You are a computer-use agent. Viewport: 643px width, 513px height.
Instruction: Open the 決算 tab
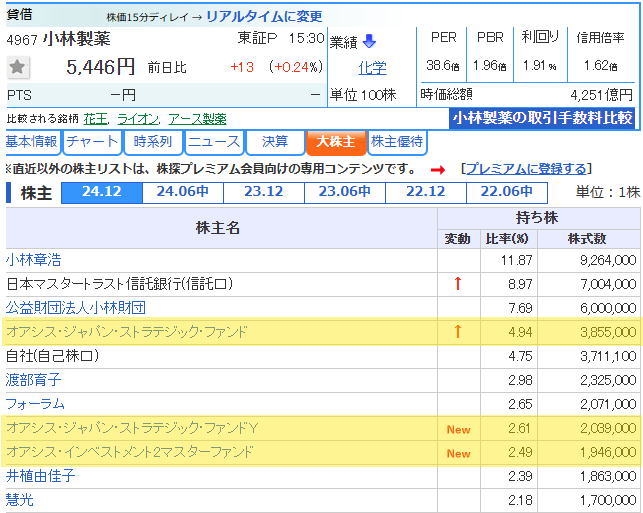(275, 142)
